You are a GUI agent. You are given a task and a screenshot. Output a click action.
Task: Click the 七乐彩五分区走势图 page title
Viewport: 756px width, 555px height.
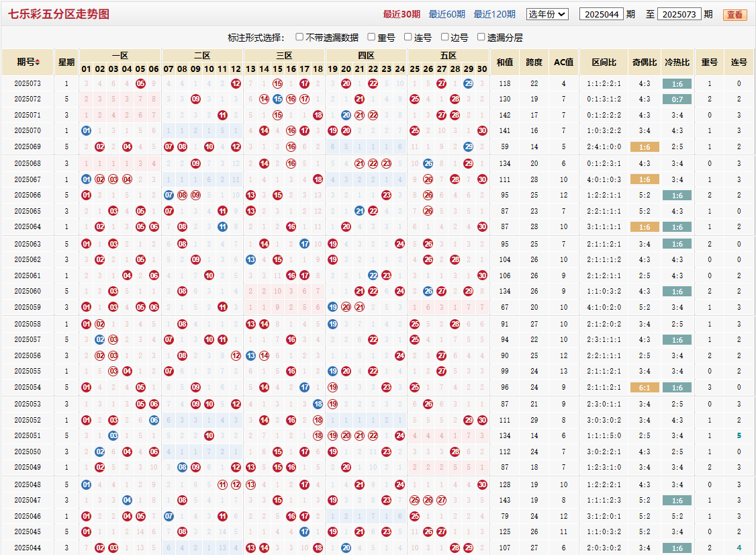(x=59, y=14)
